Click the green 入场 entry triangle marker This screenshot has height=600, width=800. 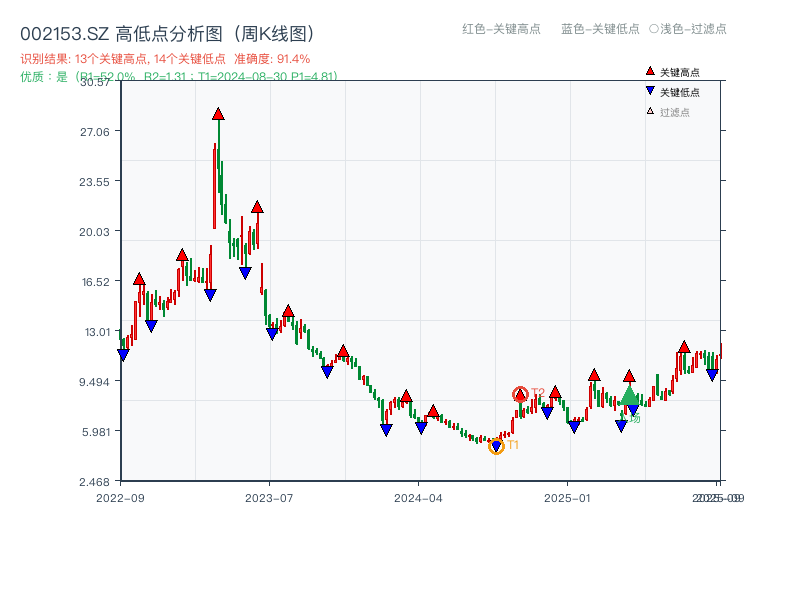tap(630, 398)
